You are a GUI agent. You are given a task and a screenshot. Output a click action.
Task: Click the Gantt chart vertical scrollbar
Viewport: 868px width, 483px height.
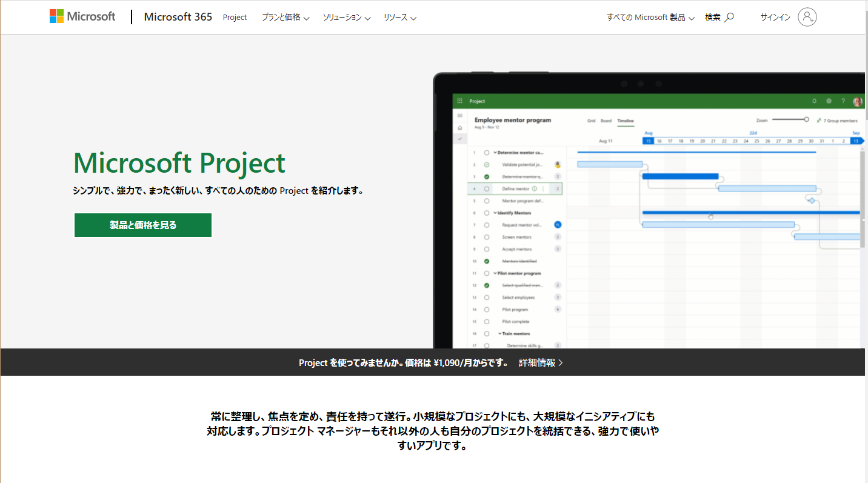[862, 199]
